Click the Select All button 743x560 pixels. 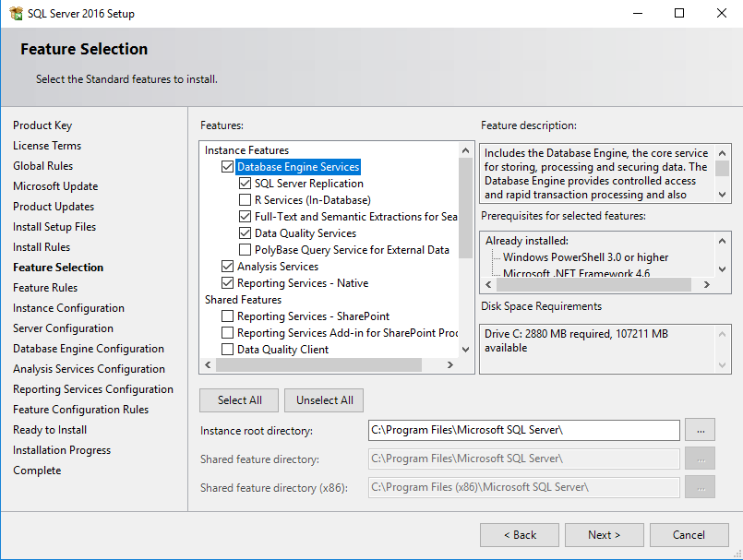pos(239,400)
